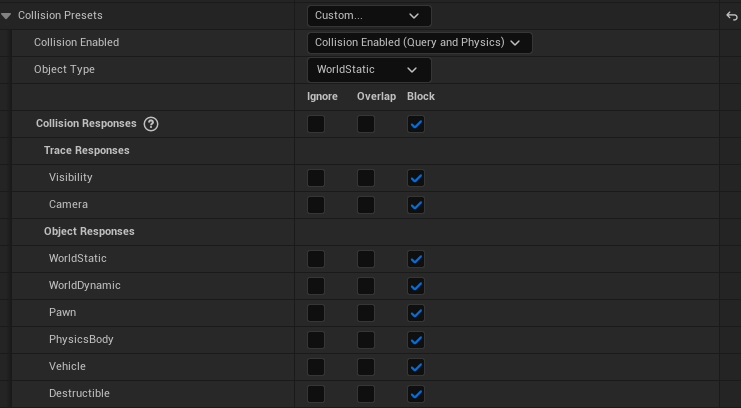
Task: Click the Object Responses heading
Action: (x=89, y=232)
